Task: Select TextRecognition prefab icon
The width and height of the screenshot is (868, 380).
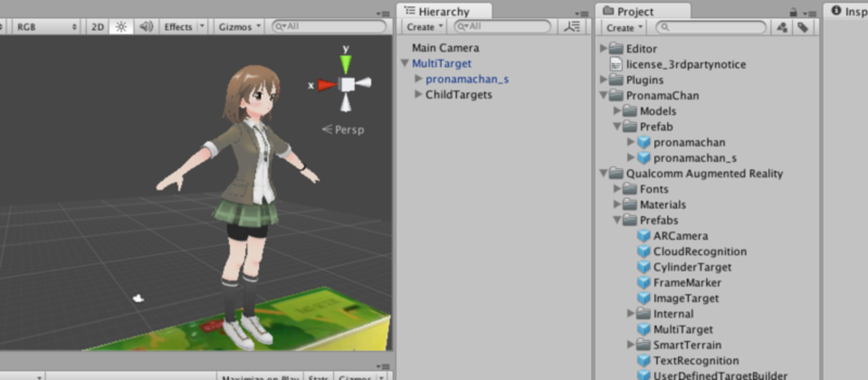Action: (x=644, y=361)
